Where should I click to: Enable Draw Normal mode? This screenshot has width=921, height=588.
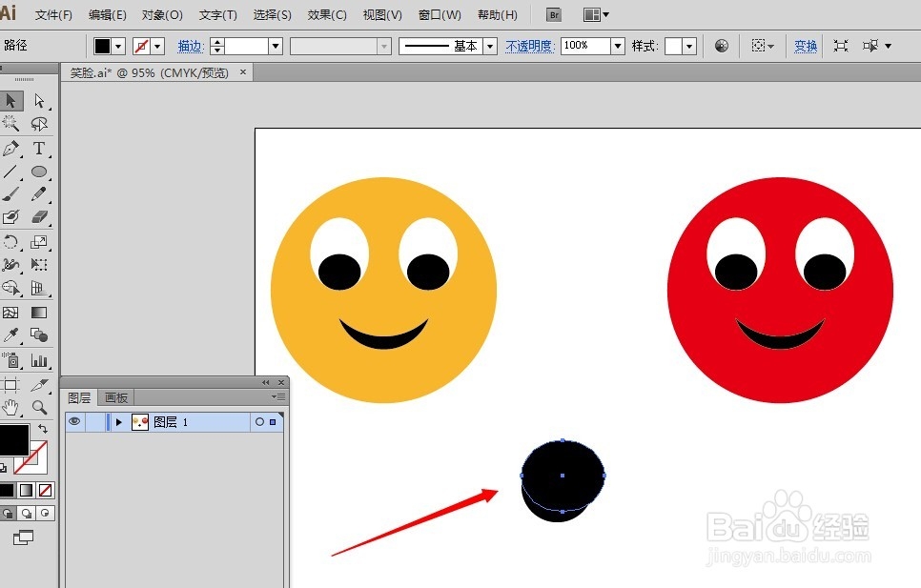click(x=8, y=513)
